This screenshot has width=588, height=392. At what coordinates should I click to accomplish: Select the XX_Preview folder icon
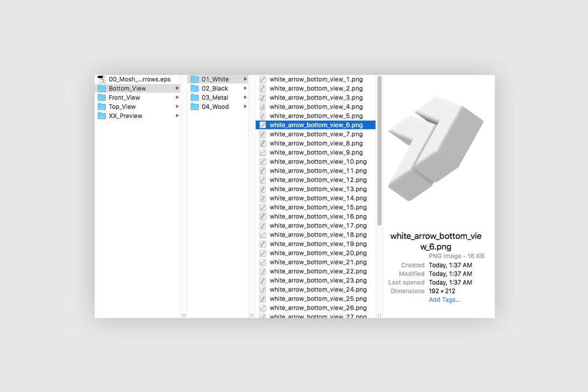[x=102, y=116]
